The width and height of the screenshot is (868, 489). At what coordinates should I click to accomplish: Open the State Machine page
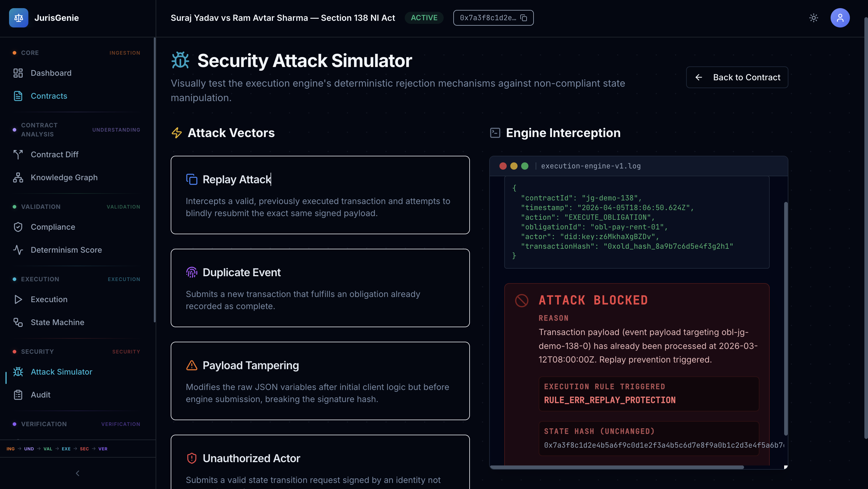click(57, 322)
